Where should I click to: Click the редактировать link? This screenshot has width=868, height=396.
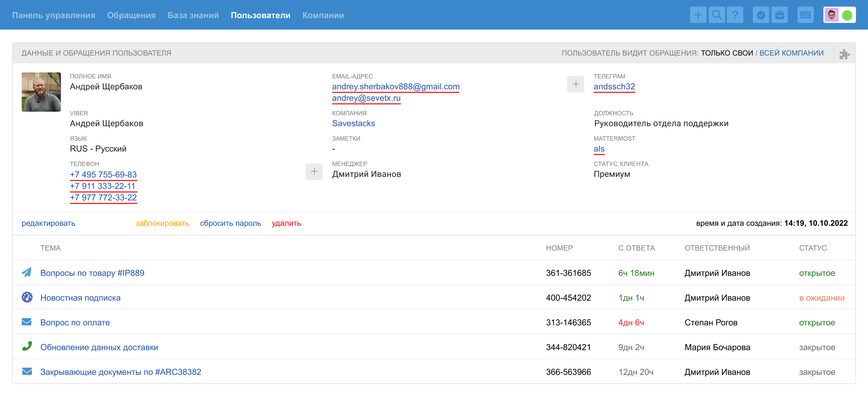pyautogui.click(x=49, y=223)
